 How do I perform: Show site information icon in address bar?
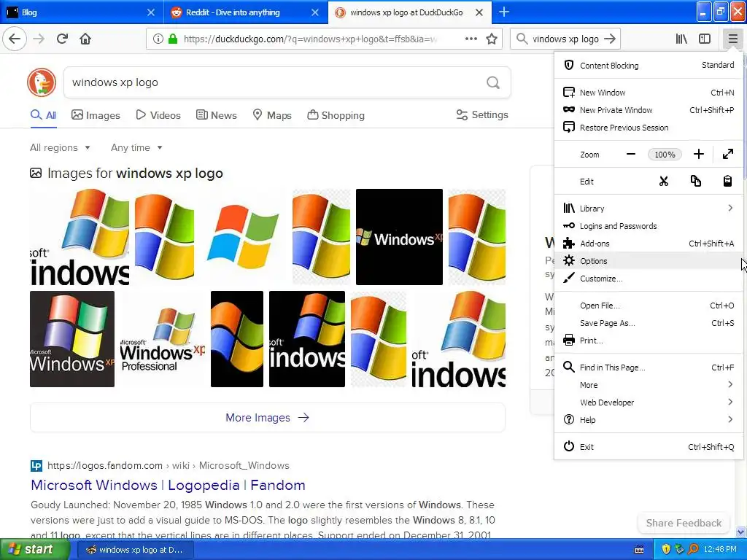(158, 39)
